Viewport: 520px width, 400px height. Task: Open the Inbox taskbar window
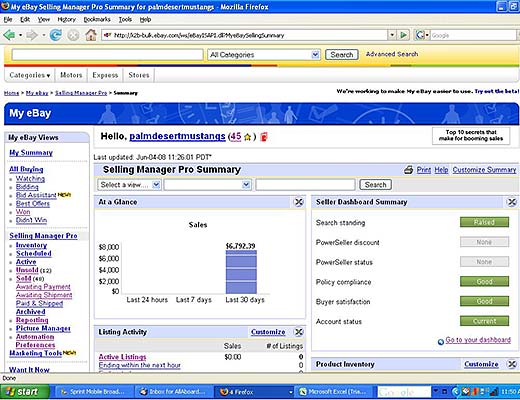pos(174,392)
